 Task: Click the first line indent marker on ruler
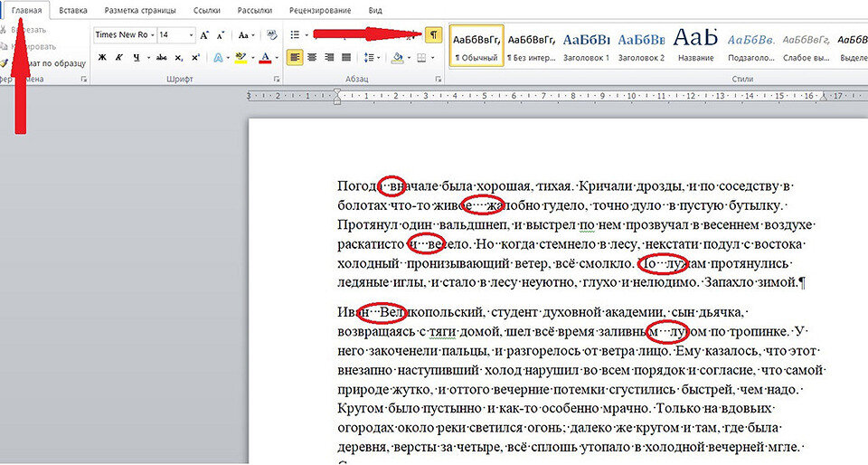click(337, 92)
